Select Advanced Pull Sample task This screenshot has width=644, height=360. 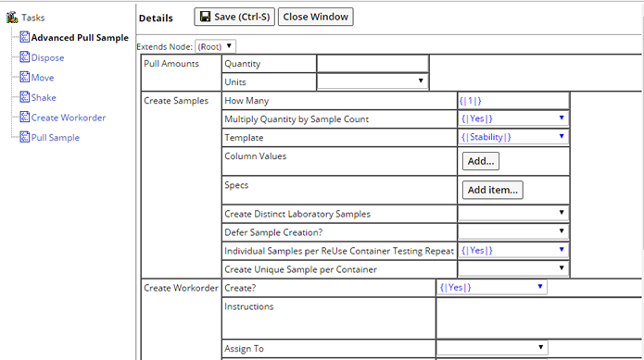(x=80, y=38)
